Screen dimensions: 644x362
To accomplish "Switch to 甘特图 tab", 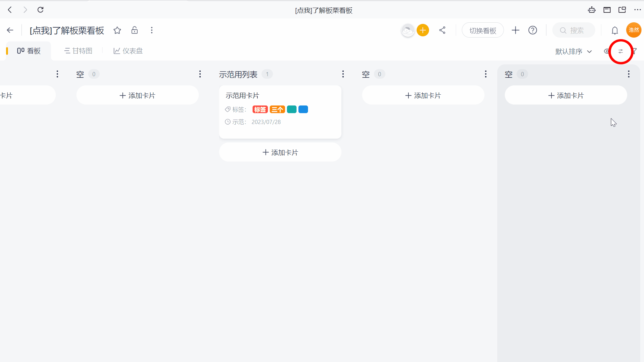I will tap(78, 51).
